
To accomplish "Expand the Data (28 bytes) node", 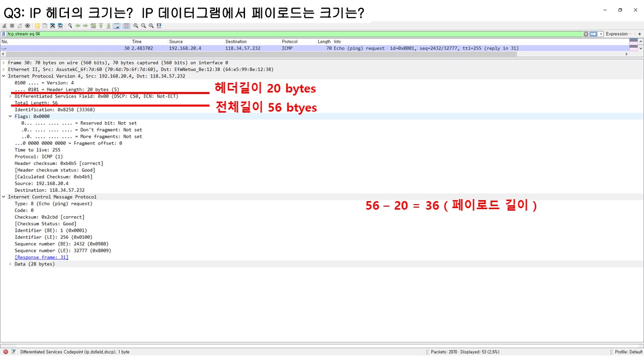I will point(10,264).
